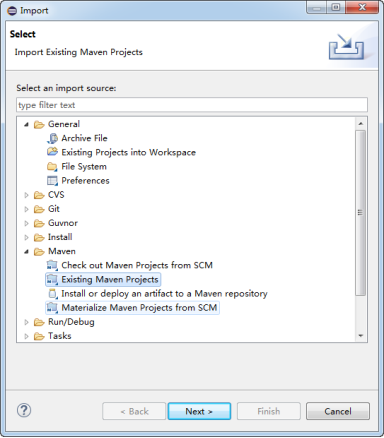Select Install or deploy an artifact icon
The image size is (384, 438).
click(x=53, y=294)
